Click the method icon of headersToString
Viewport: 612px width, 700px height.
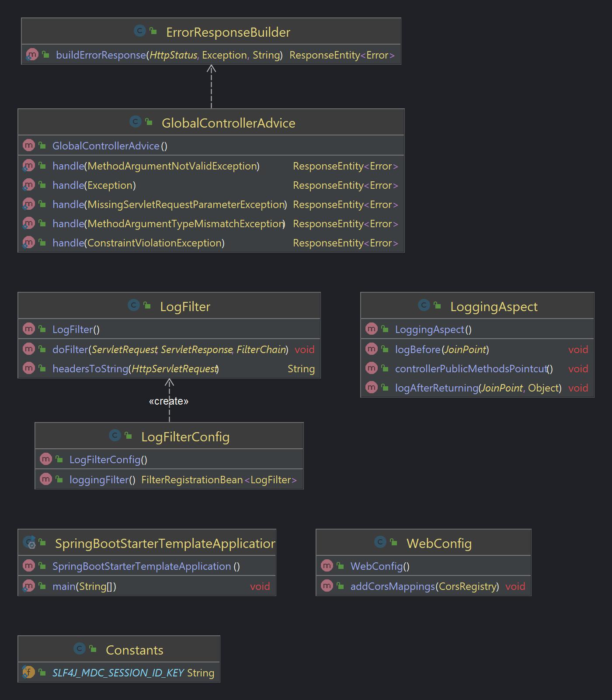pos(28,368)
